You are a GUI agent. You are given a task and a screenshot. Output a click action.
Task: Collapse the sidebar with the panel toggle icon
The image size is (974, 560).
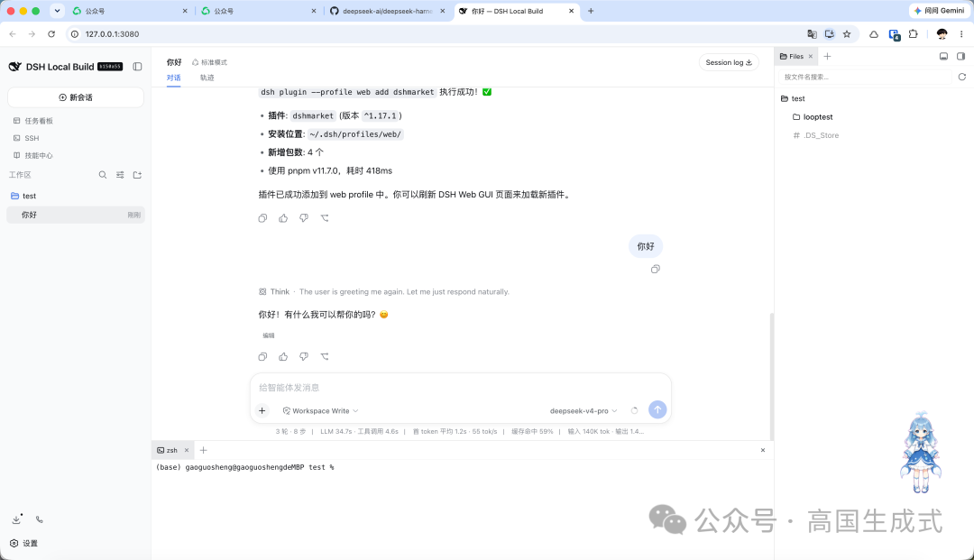coord(137,67)
